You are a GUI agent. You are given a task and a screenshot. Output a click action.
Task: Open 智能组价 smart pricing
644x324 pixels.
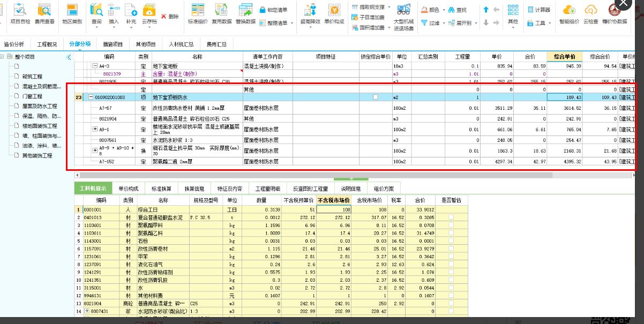pos(569,14)
